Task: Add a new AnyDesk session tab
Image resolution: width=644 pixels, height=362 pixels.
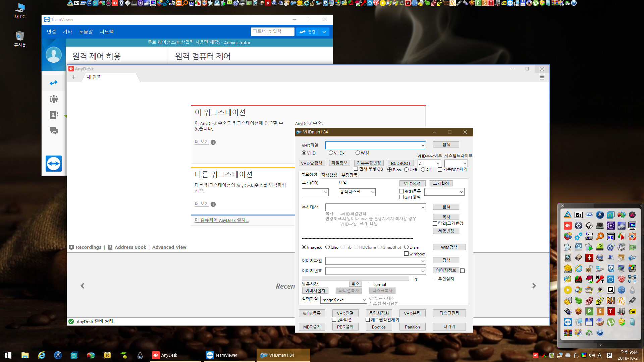Action: [74, 77]
